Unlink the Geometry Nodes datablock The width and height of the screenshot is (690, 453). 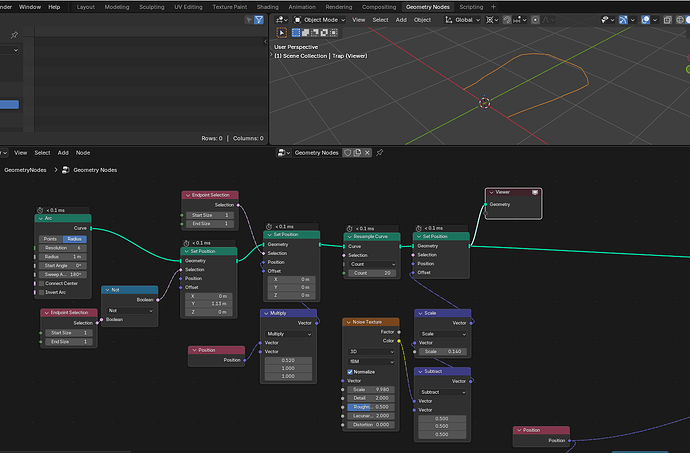[x=367, y=153]
